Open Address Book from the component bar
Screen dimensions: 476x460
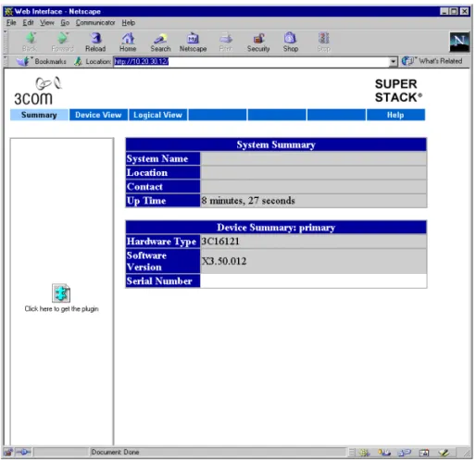(x=423, y=453)
